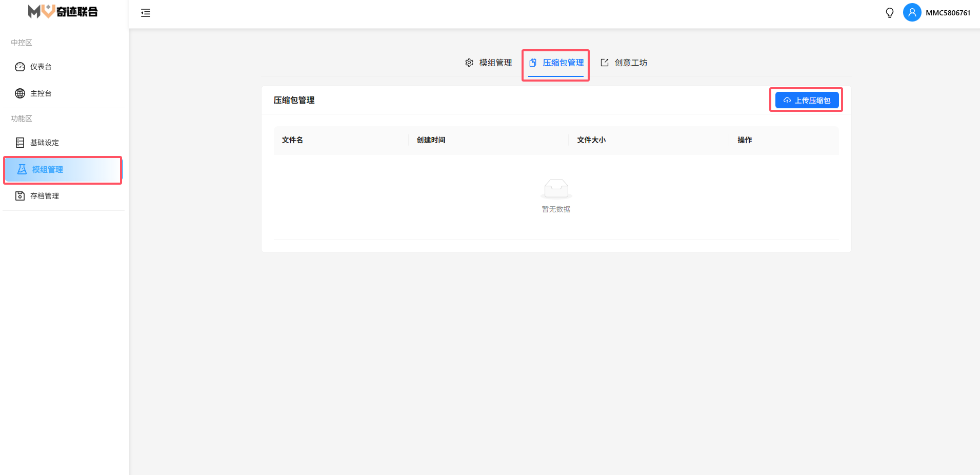Click the sidebar collapse hamburger icon
980x475 pixels.
point(146,13)
